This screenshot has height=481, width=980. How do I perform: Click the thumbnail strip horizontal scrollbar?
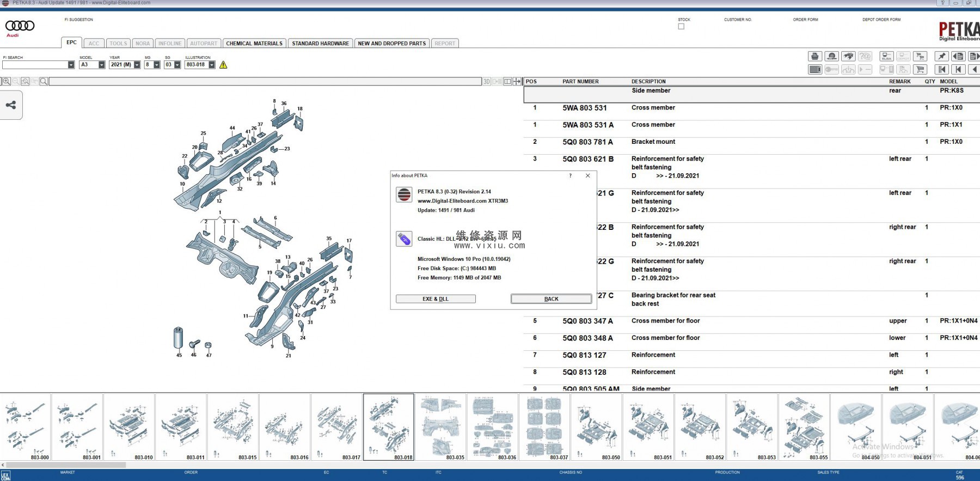click(66, 465)
